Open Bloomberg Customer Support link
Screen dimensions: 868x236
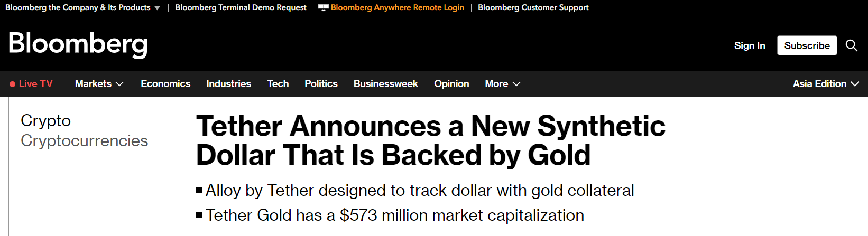[x=533, y=7]
